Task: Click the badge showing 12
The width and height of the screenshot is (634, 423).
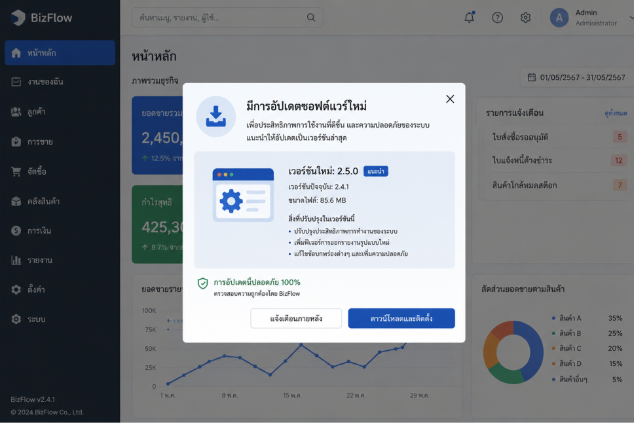Action: click(x=619, y=161)
